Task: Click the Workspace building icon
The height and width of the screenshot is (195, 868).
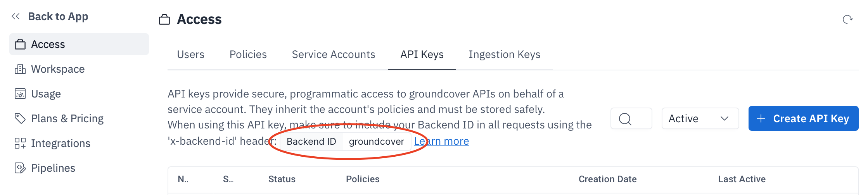Action: click(20, 69)
